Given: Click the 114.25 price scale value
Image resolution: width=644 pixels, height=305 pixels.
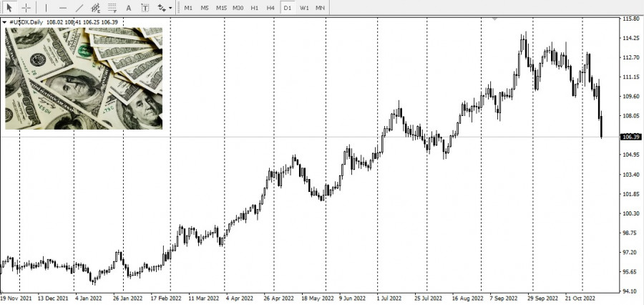Looking at the screenshot, I should 631,38.
